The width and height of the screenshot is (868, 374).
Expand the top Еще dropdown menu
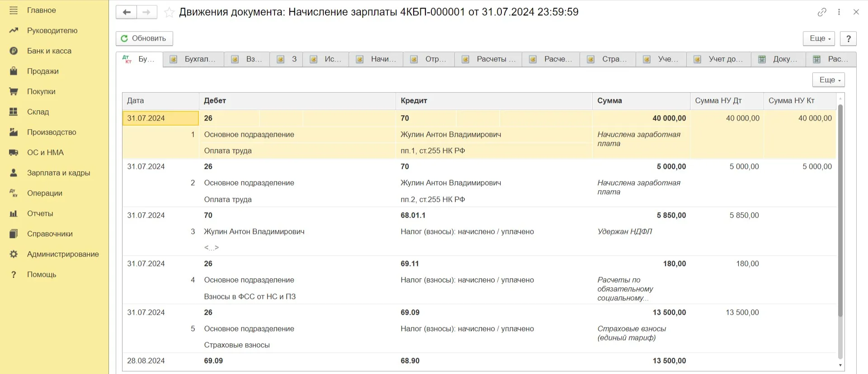coord(818,38)
